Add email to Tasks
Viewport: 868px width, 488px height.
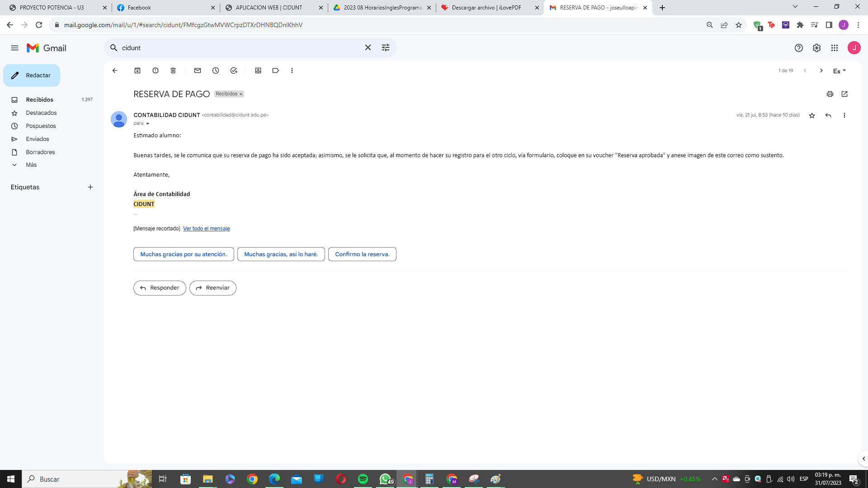[234, 70]
